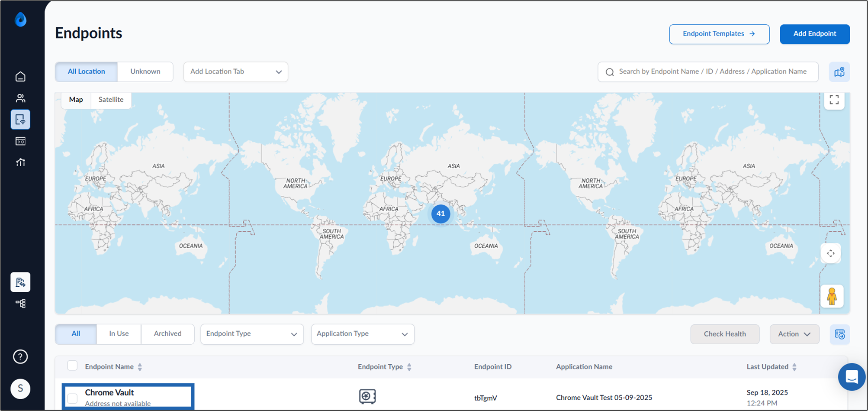The height and width of the screenshot is (411, 868).
Task: Toggle the map view icon beside search
Action: 839,72
